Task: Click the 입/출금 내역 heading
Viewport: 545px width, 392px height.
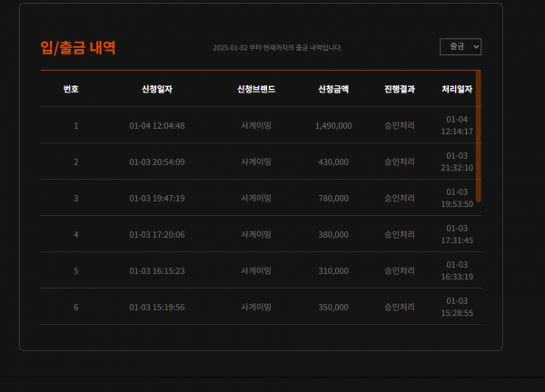Action: click(x=78, y=47)
